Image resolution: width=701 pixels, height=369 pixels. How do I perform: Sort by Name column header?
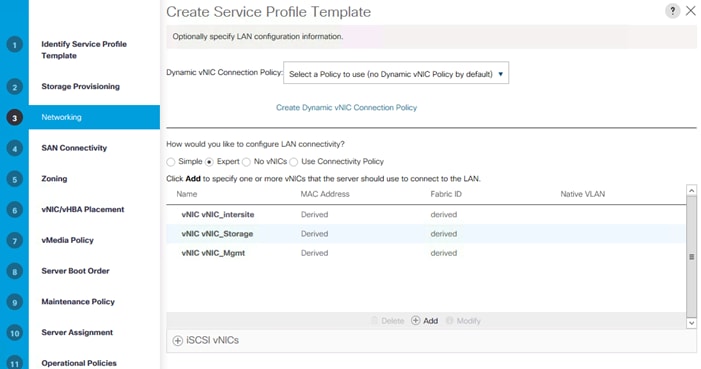pos(186,194)
